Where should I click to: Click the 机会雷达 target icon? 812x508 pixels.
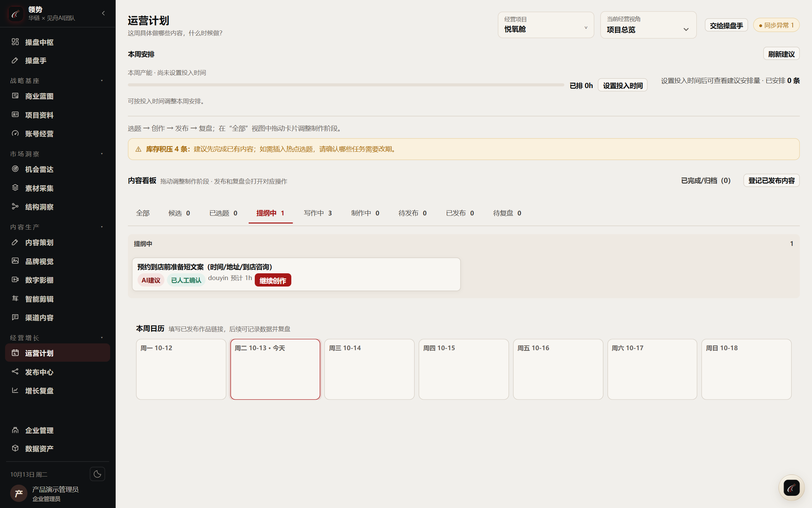click(x=15, y=169)
